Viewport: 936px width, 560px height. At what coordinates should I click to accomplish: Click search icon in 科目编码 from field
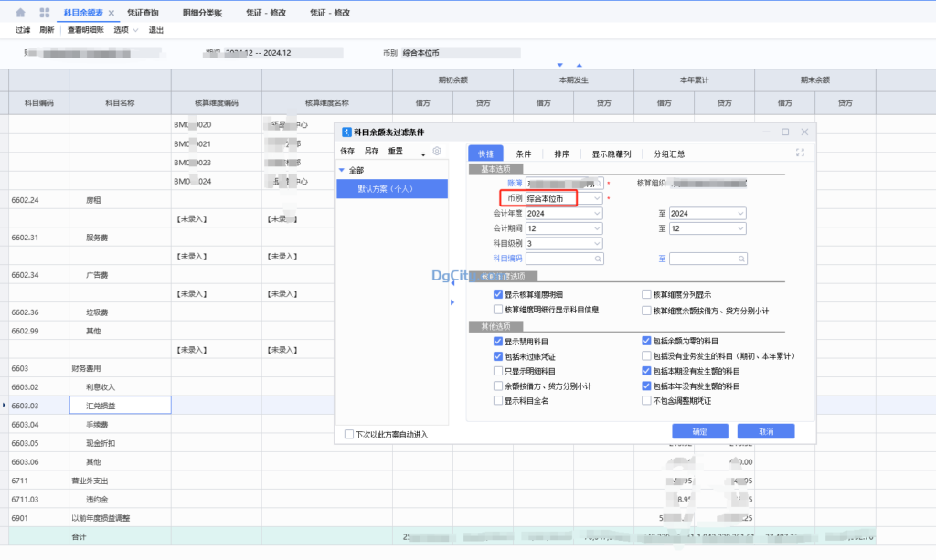point(598,259)
